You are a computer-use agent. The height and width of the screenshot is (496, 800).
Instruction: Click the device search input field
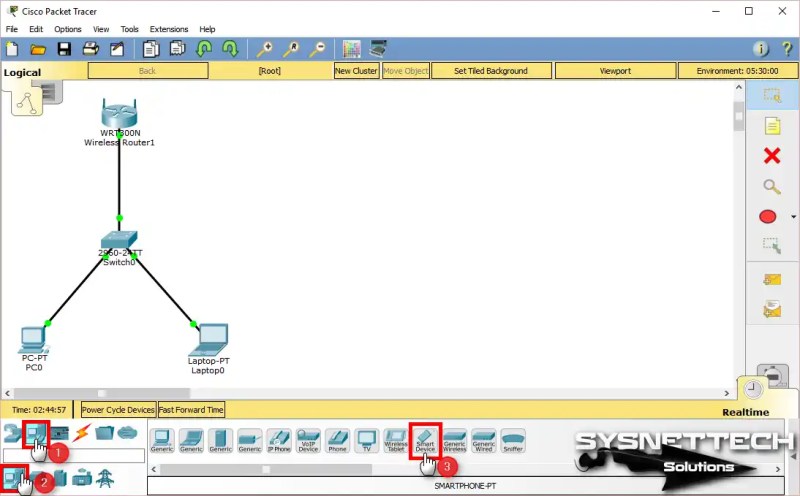pyautogui.click(x=74, y=455)
